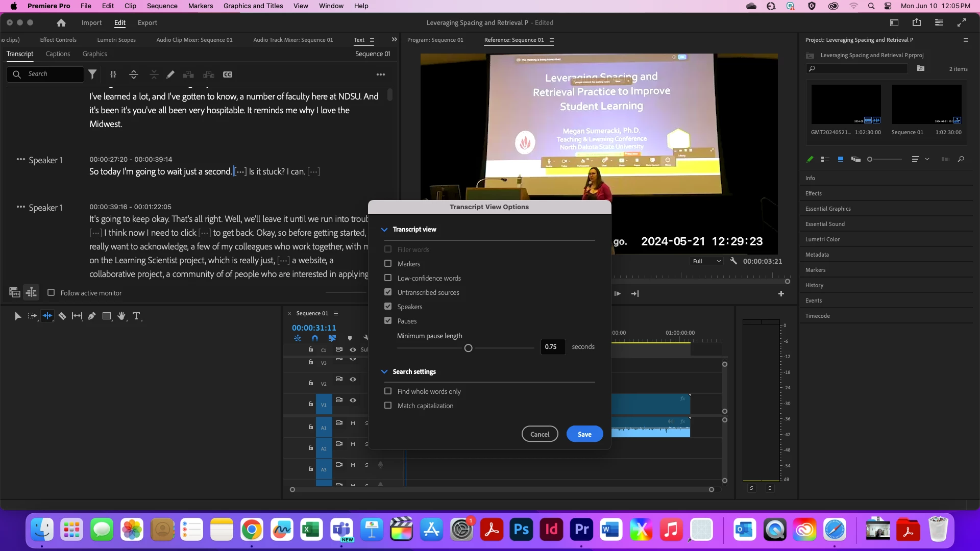
Task: Collapse the Transcript view section
Action: pos(384,230)
